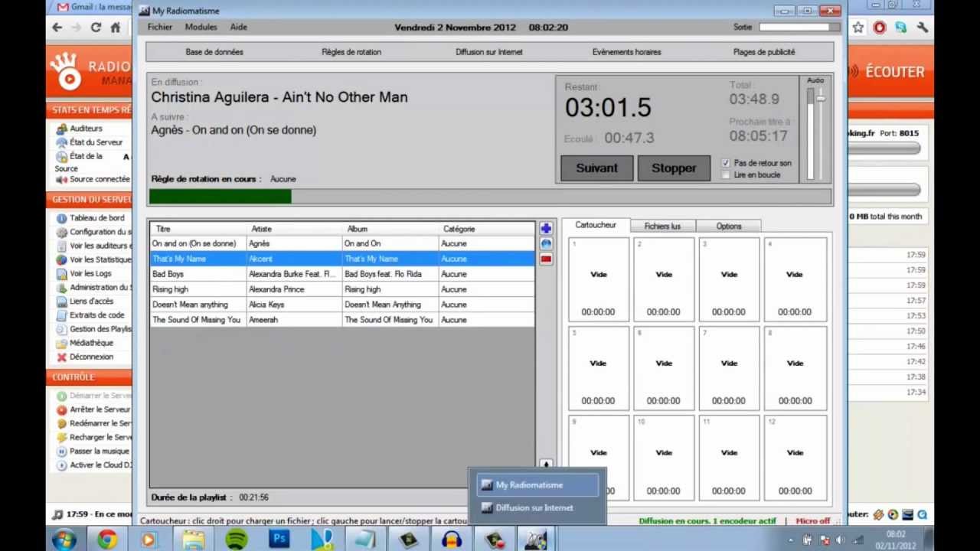Open Règles de rotation
Image resolution: width=980 pixels, height=551 pixels.
(x=351, y=52)
